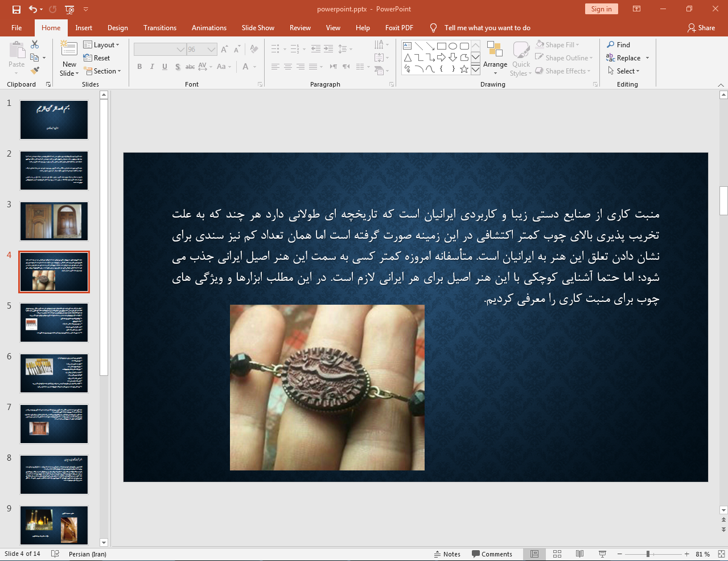Screen dimensions: 728x561
Task: Click the zoom out minus button
Action: tap(620, 554)
